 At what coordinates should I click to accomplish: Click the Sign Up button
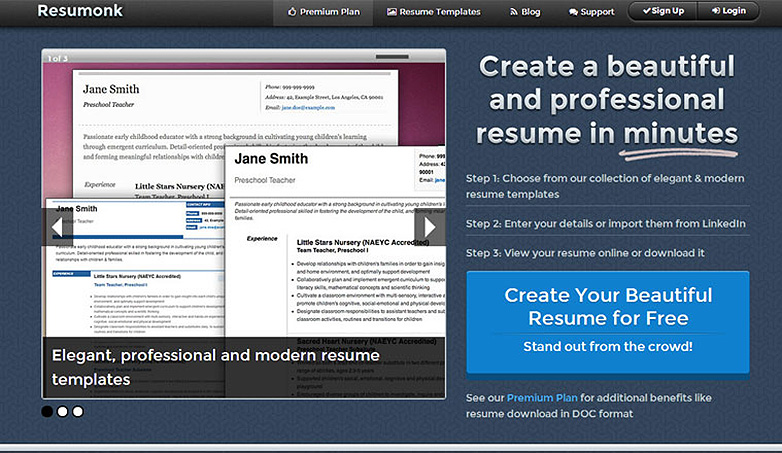click(663, 11)
